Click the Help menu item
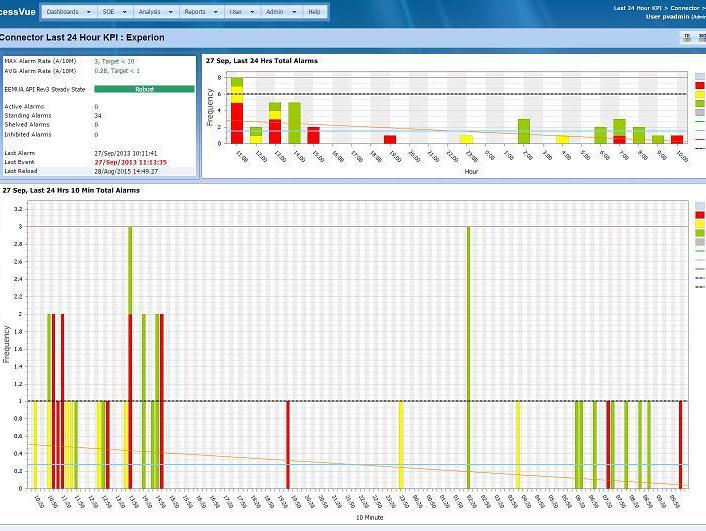The image size is (706, 531). point(314,11)
